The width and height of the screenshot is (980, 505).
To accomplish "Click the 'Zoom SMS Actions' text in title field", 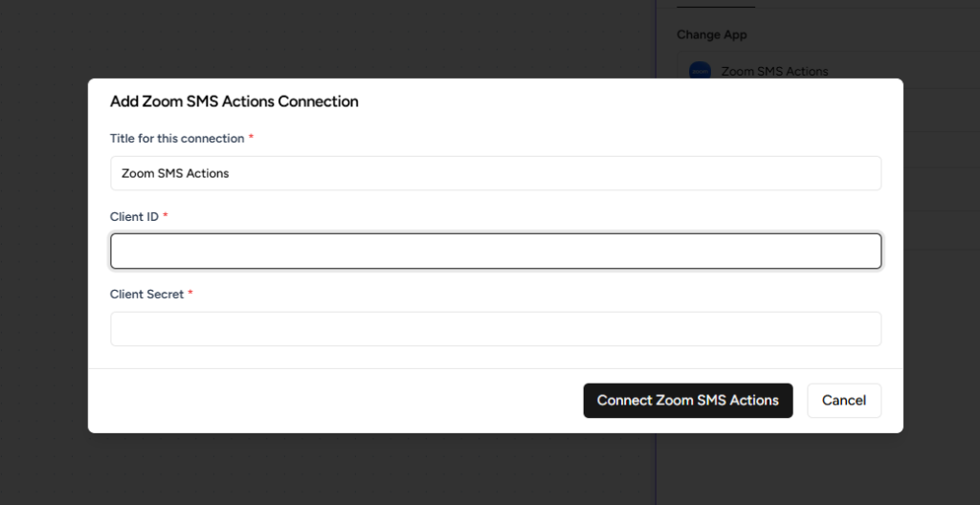I will pyautogui.click(x=175, y=174).
